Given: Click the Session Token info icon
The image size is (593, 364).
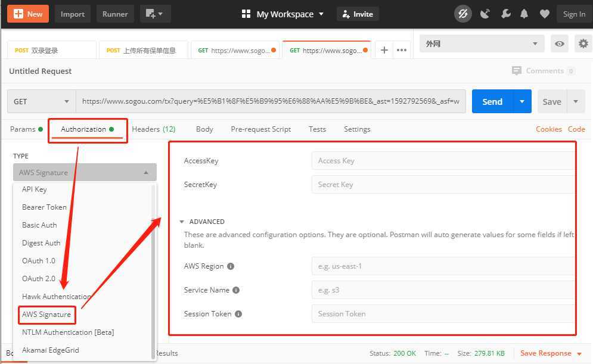Looking at the screenshot, I should [238, 314].
